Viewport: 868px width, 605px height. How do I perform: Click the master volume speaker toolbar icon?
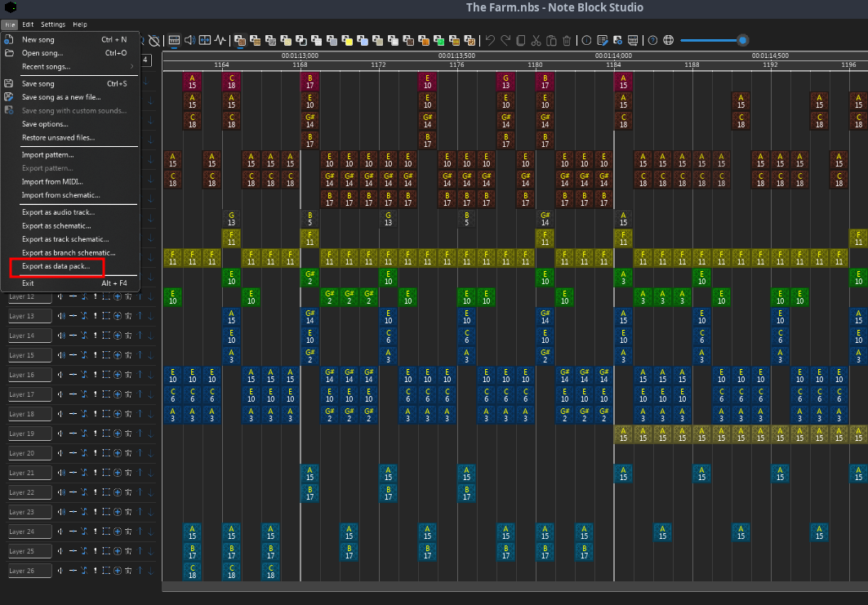click(x=189, y=40)
